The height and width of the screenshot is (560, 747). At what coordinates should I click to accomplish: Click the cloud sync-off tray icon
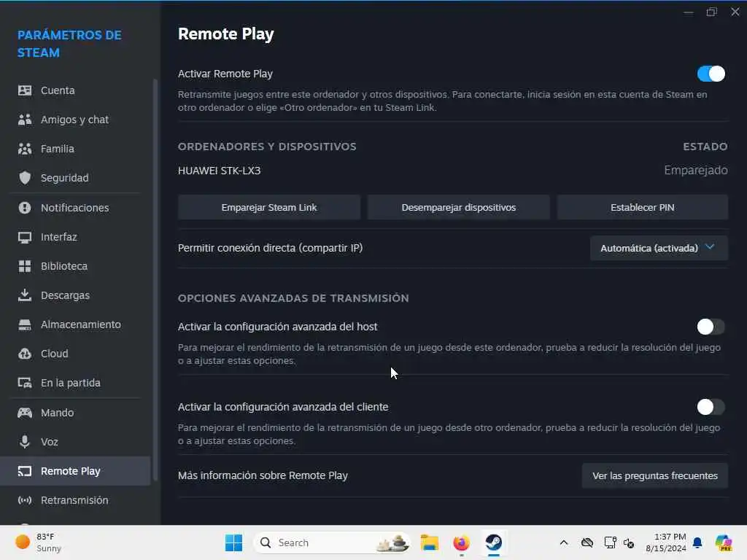point(587,542)
